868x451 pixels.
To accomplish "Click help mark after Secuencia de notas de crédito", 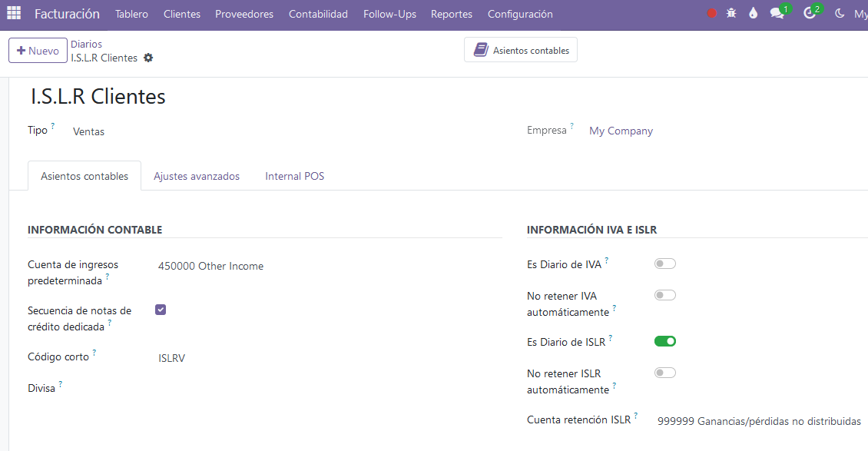I will [x=110, y=323].
